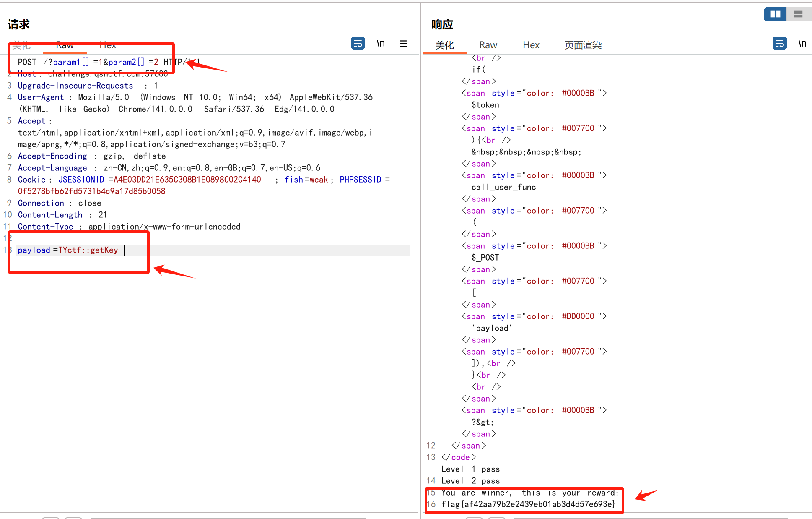The height and width of the screenshot is (519, 812).
Task: Open the request Hex tab
Action: click(108, 45)
